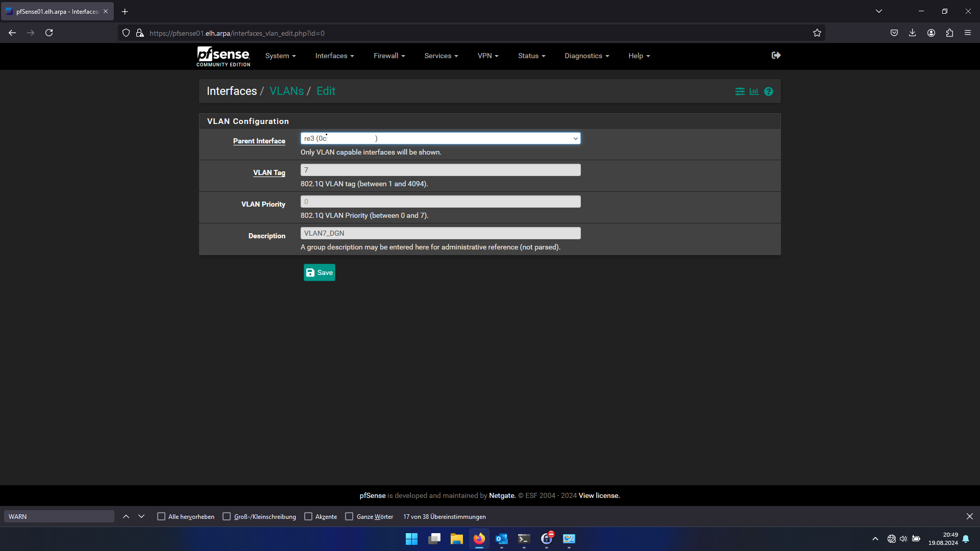Click the pfSense footer link
This screenshot has height=551, width=980.
tap(373, 495)
